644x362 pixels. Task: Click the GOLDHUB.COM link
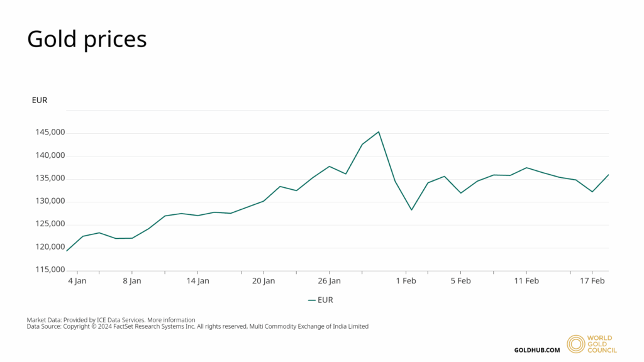pyautogui.click(x=536, y=349)
